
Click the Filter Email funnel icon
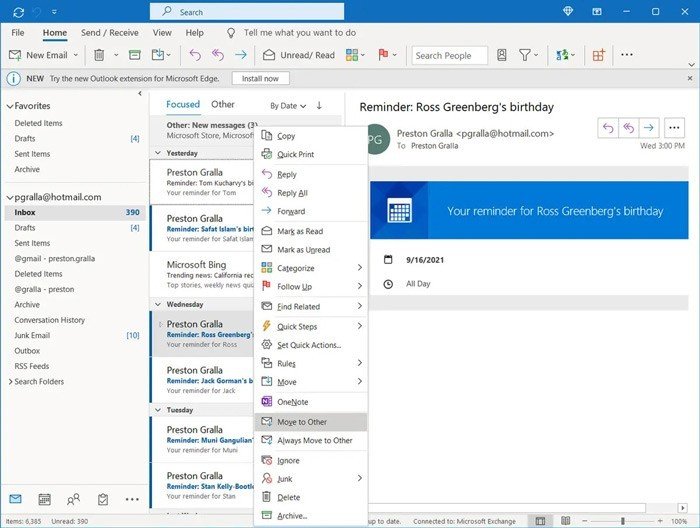525,55
